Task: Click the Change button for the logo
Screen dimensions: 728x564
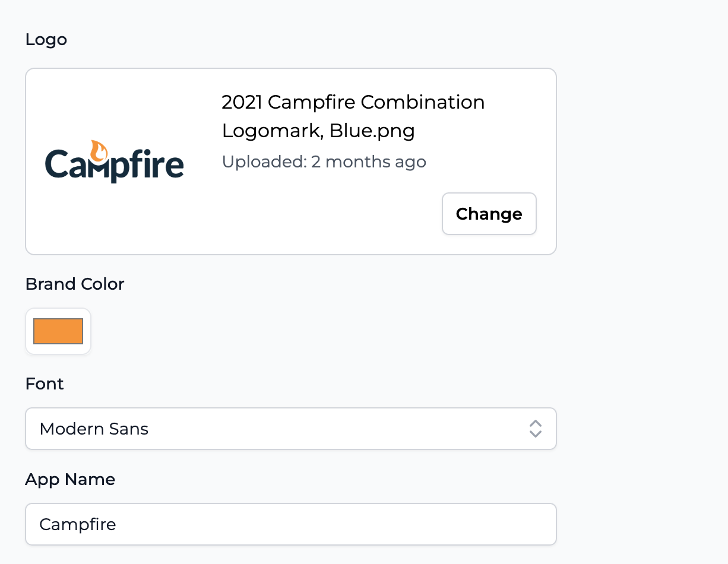Action: [x=489, y=214]
